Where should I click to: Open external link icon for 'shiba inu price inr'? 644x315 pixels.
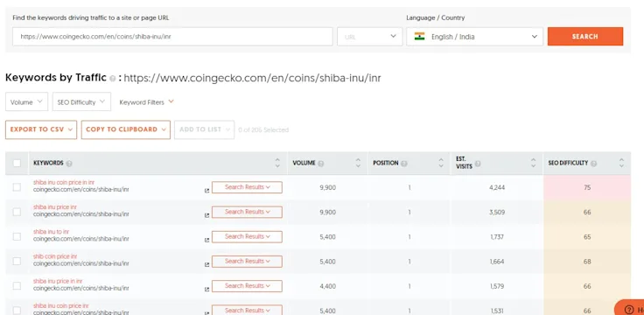click(x=207, y=215)
